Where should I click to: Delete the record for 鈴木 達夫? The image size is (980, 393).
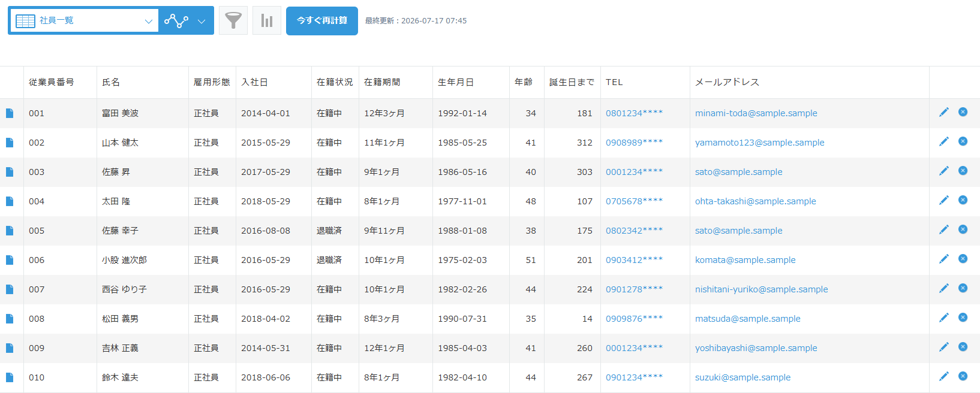(x=963, y=376)
